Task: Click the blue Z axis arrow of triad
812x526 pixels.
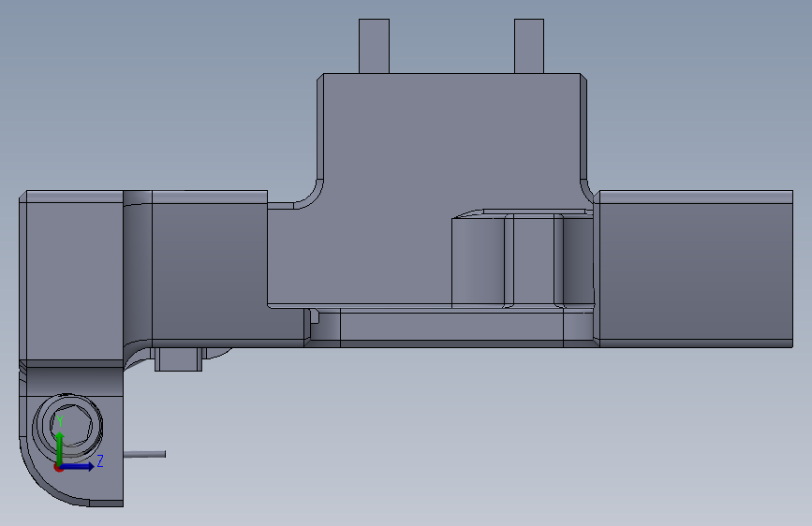Action: (x=78, y=466)
